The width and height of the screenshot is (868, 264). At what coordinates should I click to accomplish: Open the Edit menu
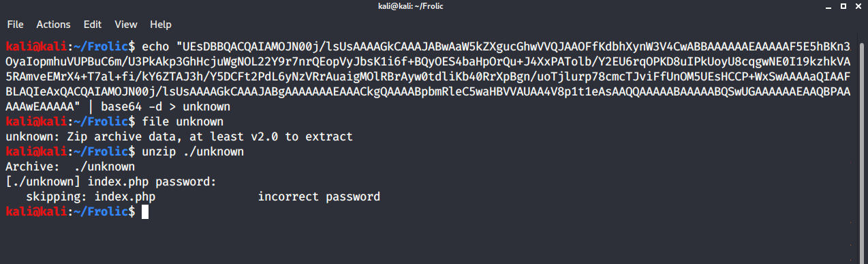93,25
